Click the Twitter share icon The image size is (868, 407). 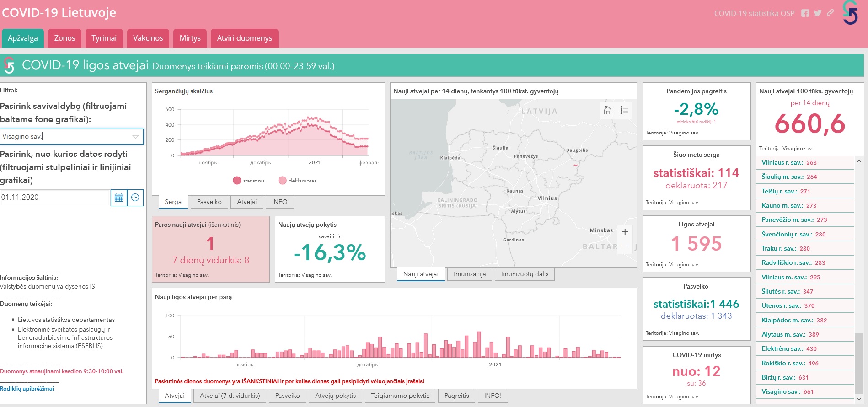click(818, 13)
